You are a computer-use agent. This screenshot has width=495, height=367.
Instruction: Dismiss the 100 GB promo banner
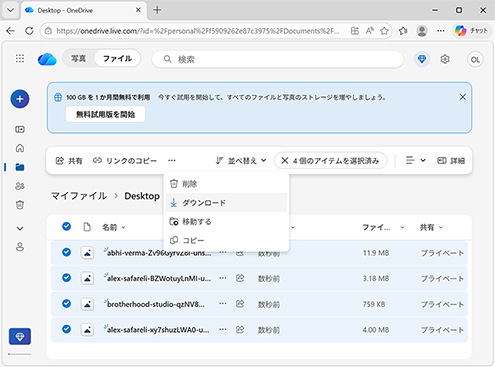pyautogui.click(x=463, y=97)
